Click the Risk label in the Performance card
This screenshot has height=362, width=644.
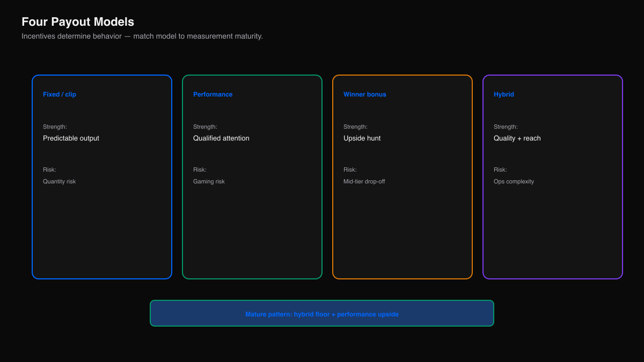200,170
